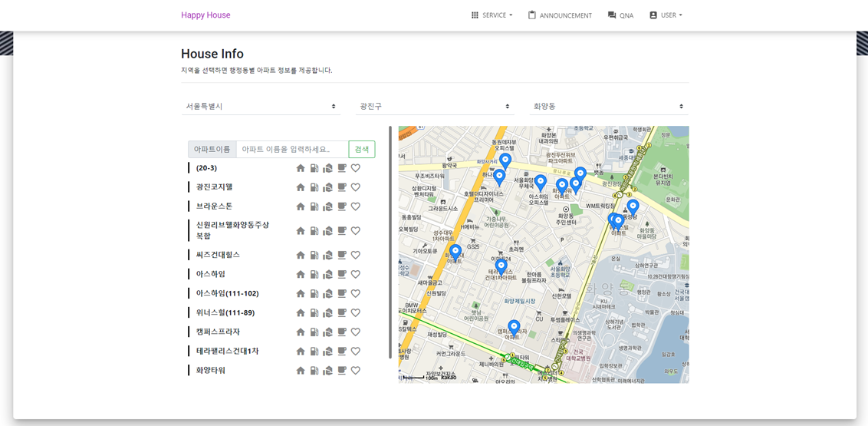The image size is (868, 426).
Task: Toggle favorite heart for 브라운스톤
Action: (355, 206)
